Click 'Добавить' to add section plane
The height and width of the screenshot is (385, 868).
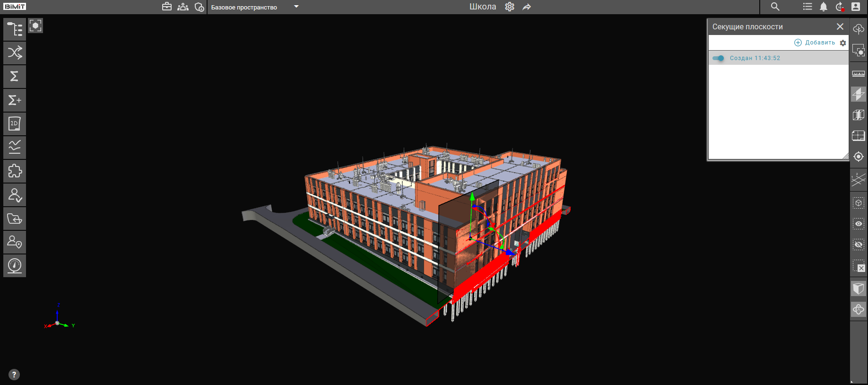815,43
